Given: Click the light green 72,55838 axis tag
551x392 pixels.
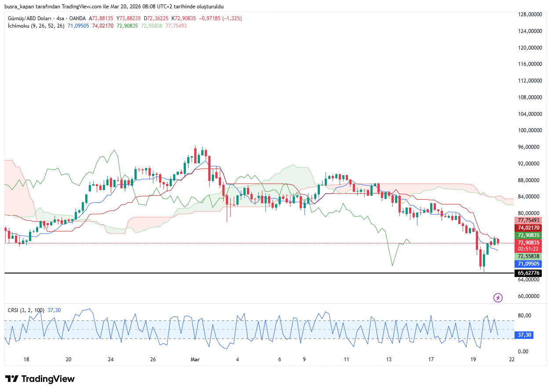Looking at the screenshot, I should pyautogui.click(x=529, y=256).
